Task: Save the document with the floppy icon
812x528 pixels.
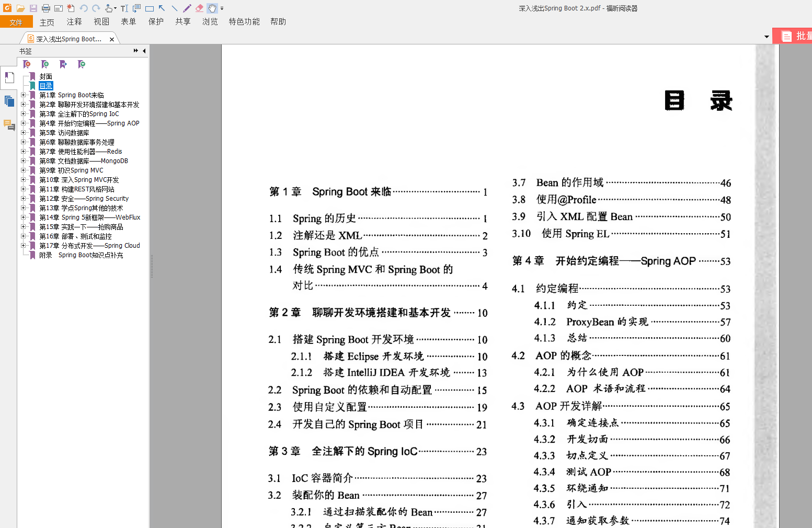Action: click(x=33, y=8)
